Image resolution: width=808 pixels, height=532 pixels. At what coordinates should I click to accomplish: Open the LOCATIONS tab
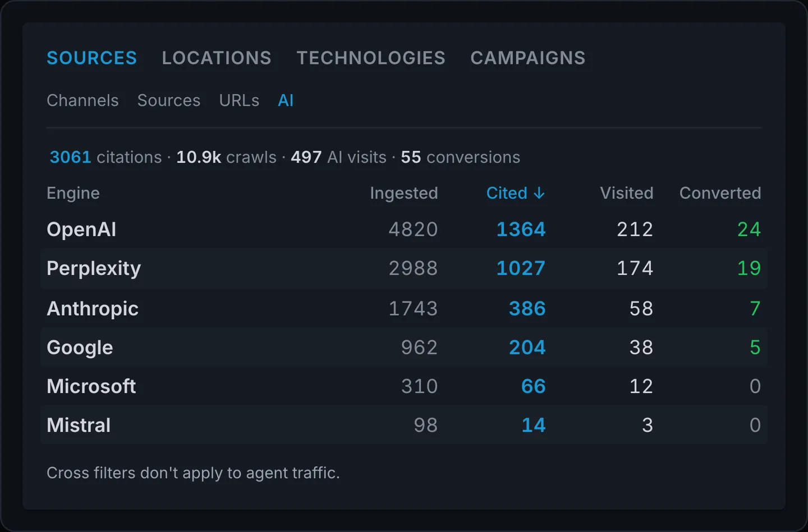pyautogui.click(x=217, y=58)
